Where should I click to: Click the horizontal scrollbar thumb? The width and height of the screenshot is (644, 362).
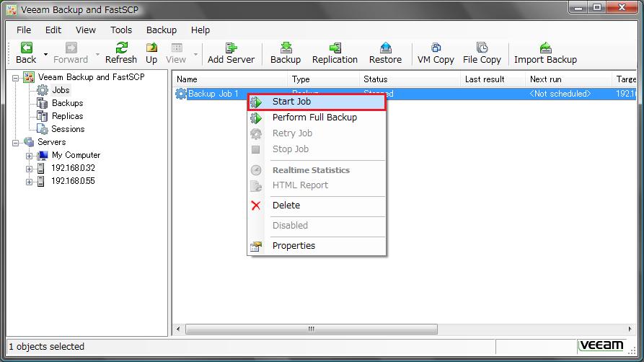pos(312,329)
